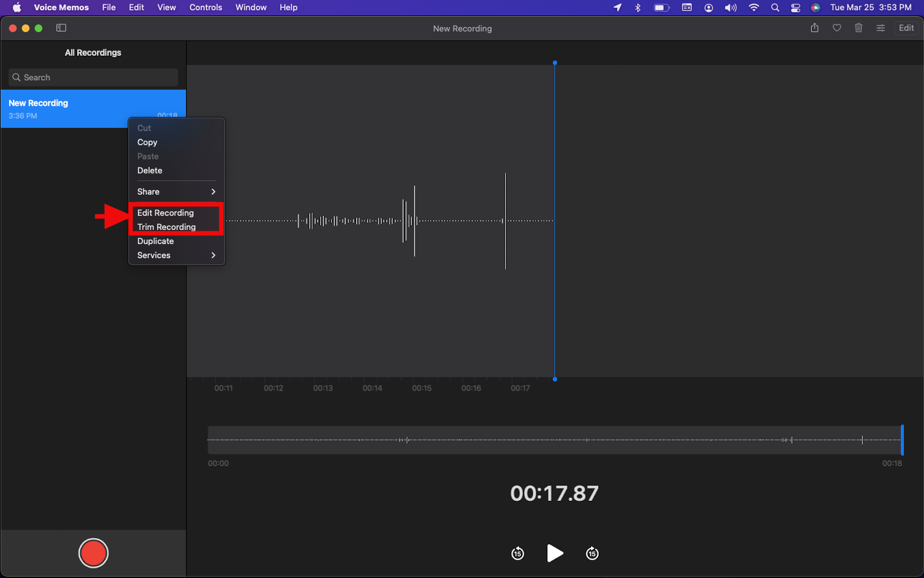Open the File menu
924x578 pixels.
coord(109,8)
